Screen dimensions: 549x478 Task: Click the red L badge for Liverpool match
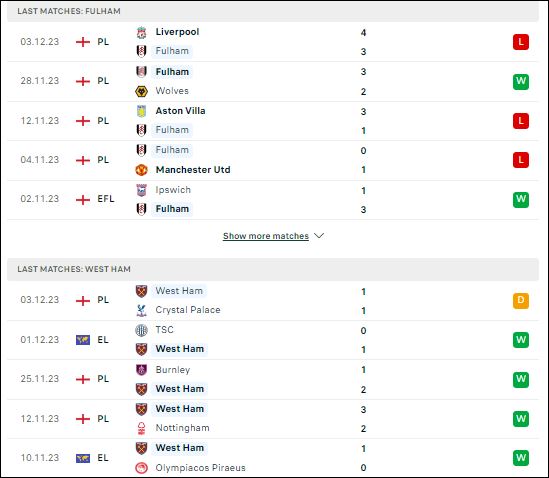[521, 42]
